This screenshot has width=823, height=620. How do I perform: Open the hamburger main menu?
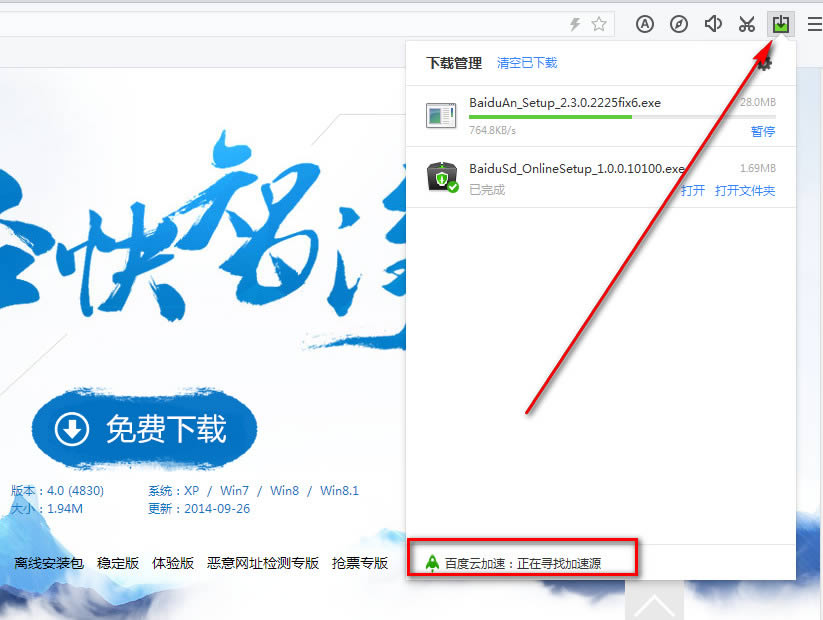tap(815, 24)
